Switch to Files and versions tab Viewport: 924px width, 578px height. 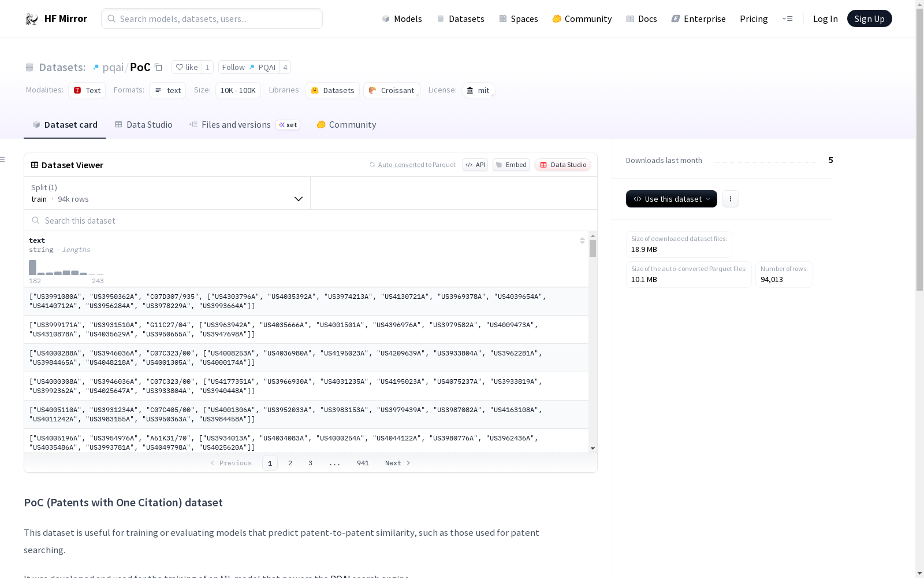pos(244,124)
